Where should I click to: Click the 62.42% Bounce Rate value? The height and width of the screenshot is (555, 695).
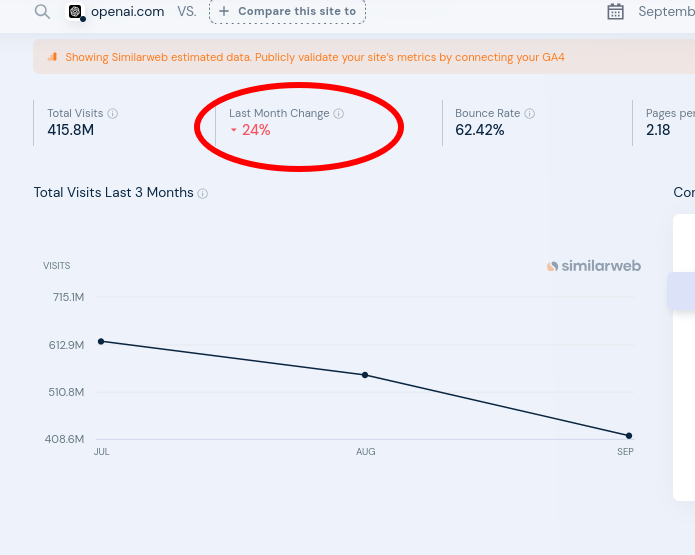click(480, 130)
